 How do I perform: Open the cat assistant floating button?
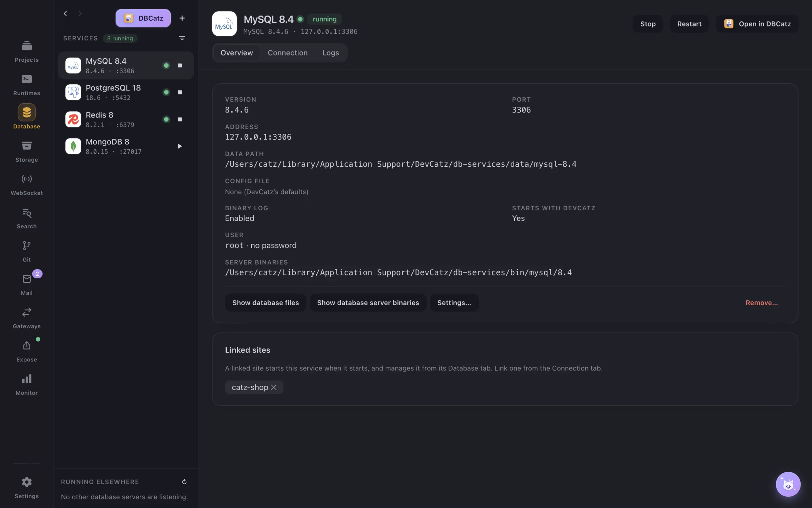[788, 484]
